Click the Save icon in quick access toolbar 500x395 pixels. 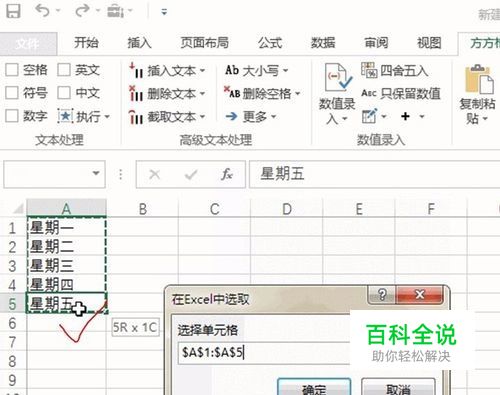14,11
